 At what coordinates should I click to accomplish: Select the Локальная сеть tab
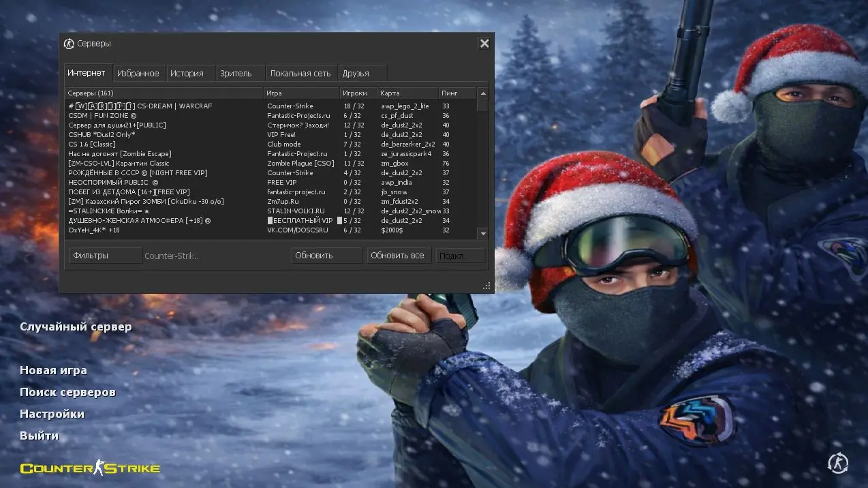click(x=300, y=74)
